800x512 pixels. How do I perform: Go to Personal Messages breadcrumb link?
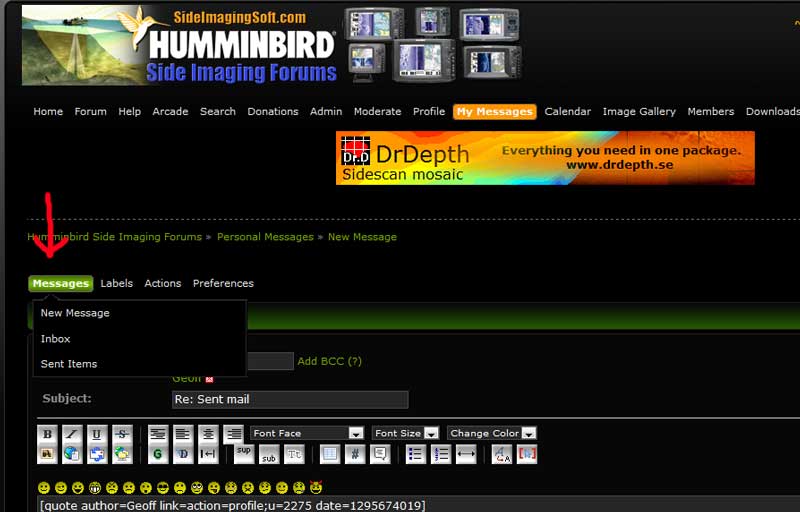tap(265, 237)
